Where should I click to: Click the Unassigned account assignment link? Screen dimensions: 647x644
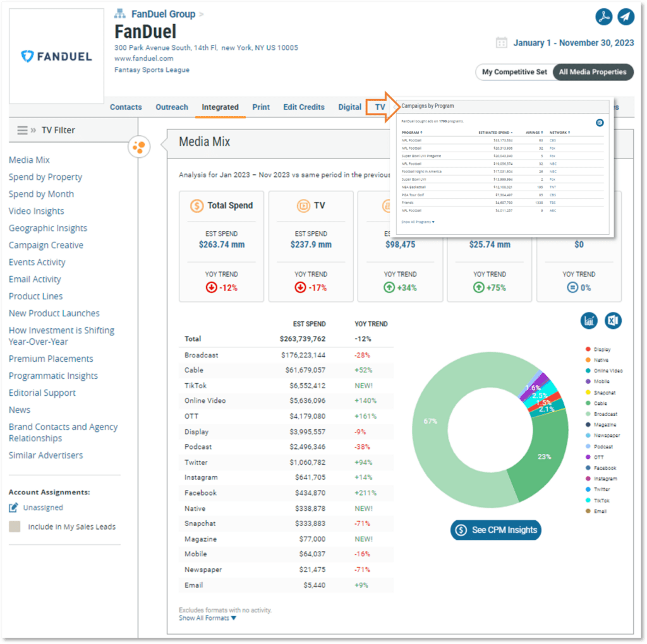tap(43, 507)
